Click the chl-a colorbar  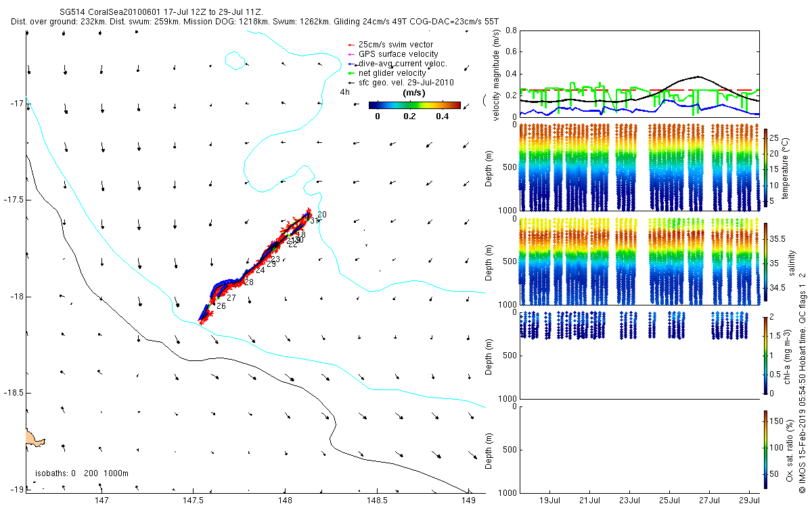pyautogui.click(x=765, y=354)
